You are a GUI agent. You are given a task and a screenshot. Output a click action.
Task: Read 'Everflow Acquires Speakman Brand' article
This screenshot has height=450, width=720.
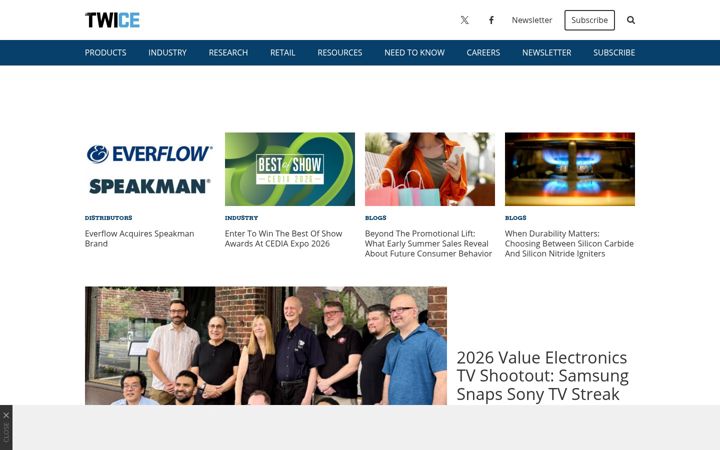point(140,239)
